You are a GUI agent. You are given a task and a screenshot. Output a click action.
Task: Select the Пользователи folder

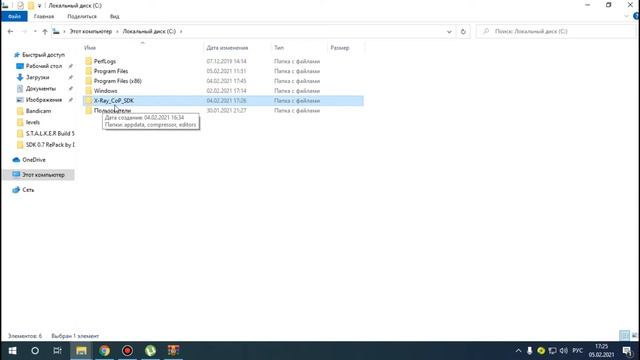point(112,110)
